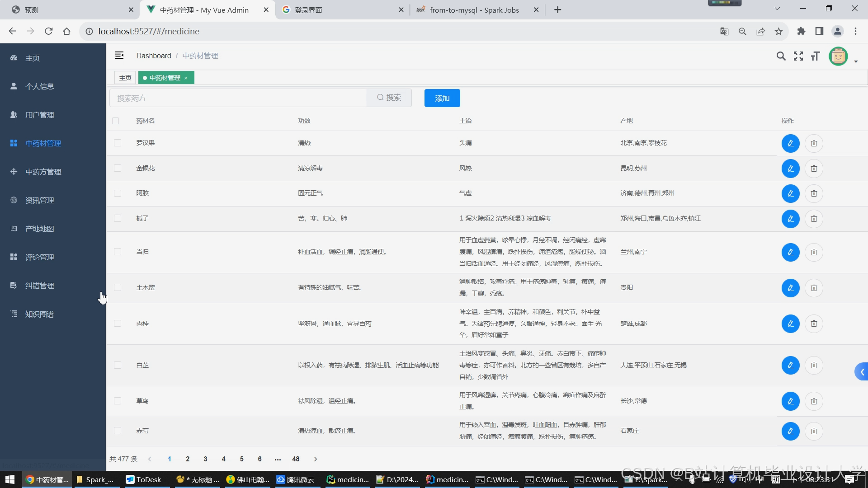The image size is (868, 488).
Task: Click the hamburger sidebar collapse icon
Action: point(119,55)
